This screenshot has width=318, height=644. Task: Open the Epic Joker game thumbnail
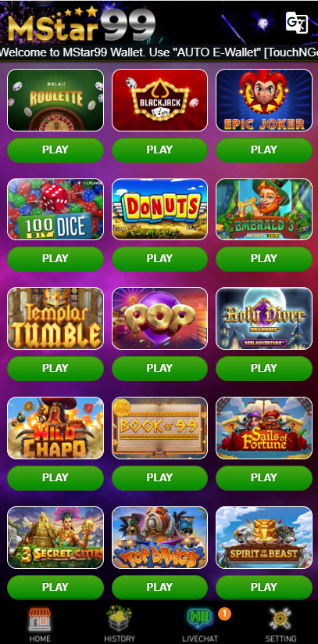pos(264,100)
